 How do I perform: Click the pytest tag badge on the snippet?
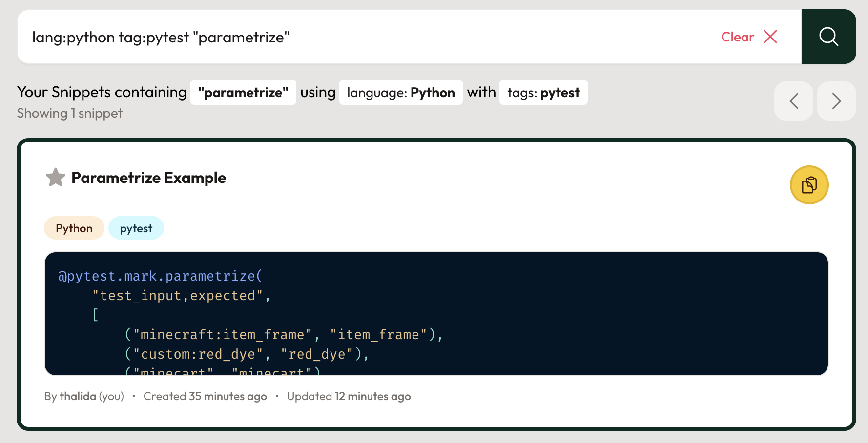point(136,228)
